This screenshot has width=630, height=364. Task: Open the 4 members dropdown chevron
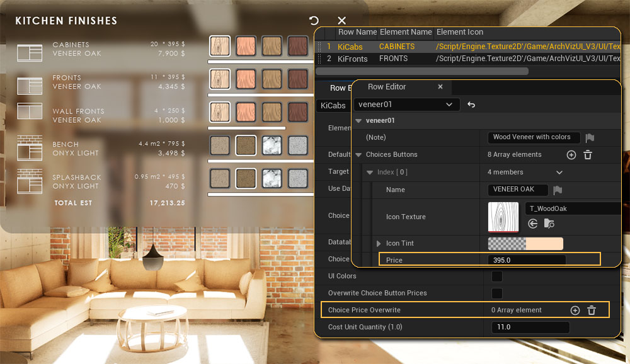click(x=559, y=172)
